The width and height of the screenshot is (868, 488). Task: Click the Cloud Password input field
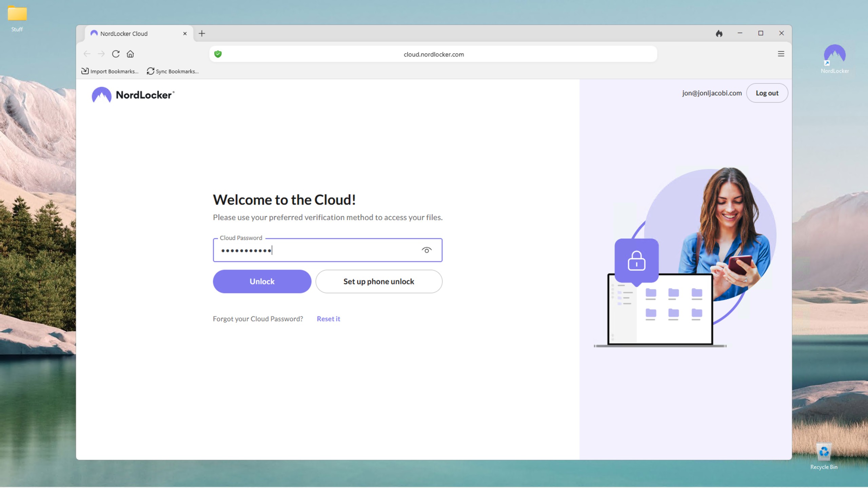click(328, 250)
